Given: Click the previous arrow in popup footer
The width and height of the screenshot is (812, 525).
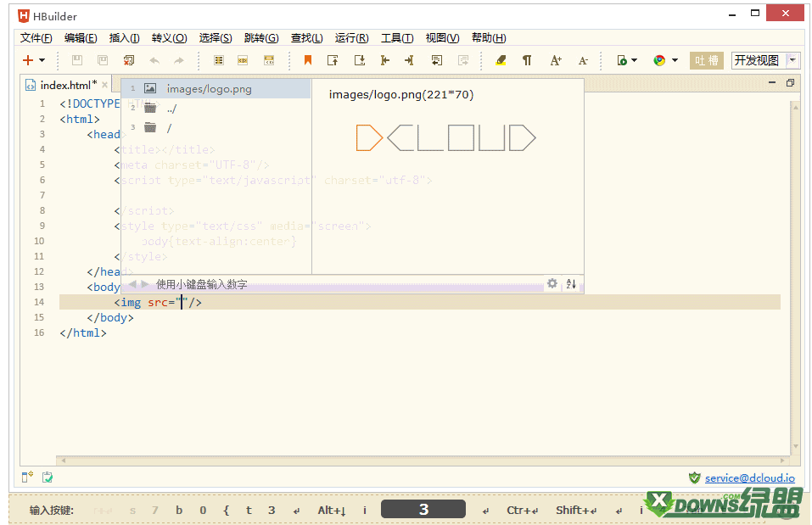Looking at the screenshot, I should [x=132, y=284].
